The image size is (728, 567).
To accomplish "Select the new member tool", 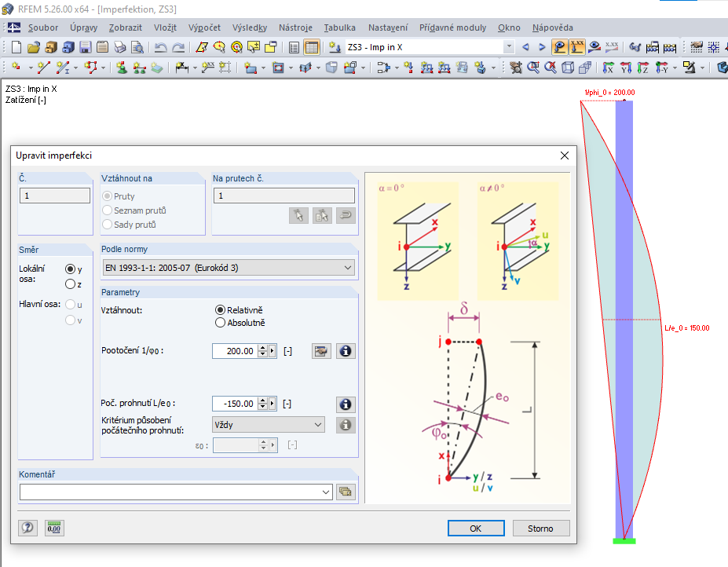I will point(63,68).
